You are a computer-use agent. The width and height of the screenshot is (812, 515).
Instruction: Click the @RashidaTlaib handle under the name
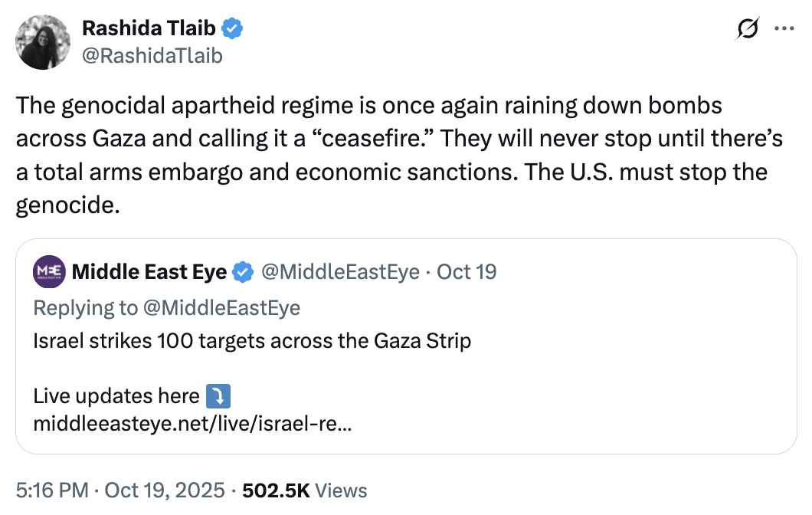coord(152,55)
